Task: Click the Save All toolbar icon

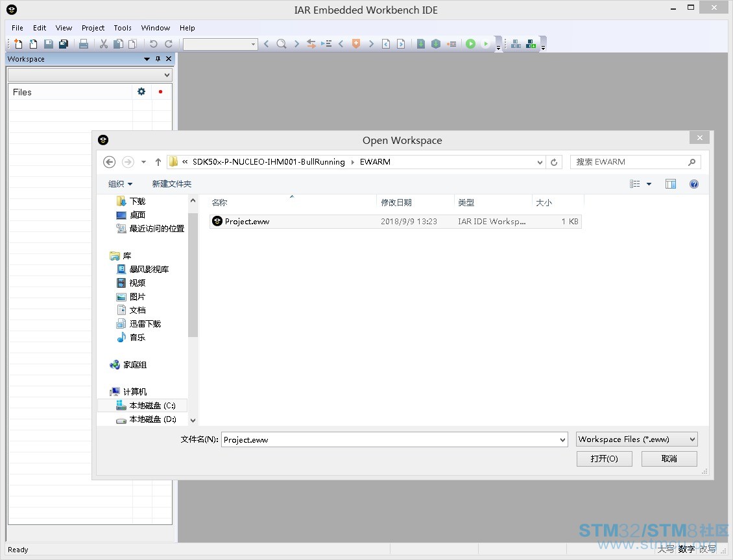Action: [64, 44]
